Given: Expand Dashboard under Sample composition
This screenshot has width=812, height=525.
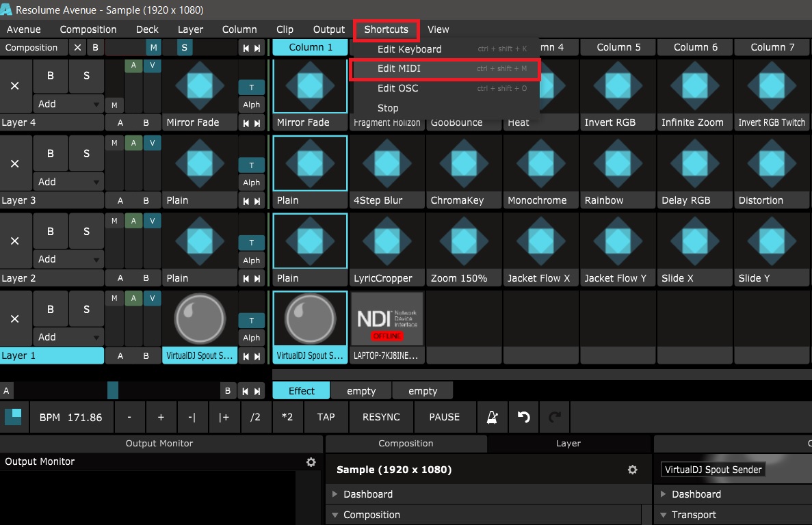Looking at the screenshot, I should point(335,494).
